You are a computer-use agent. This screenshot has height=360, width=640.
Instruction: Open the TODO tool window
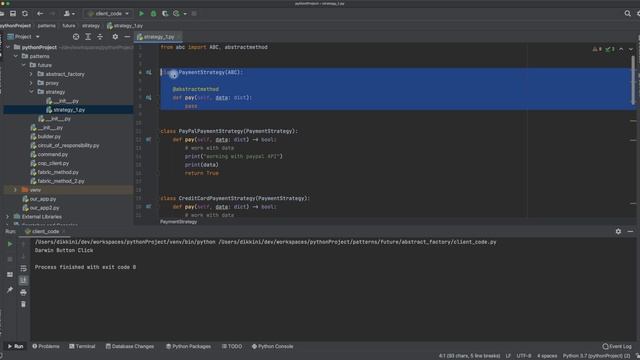click(x=232, y=347)
